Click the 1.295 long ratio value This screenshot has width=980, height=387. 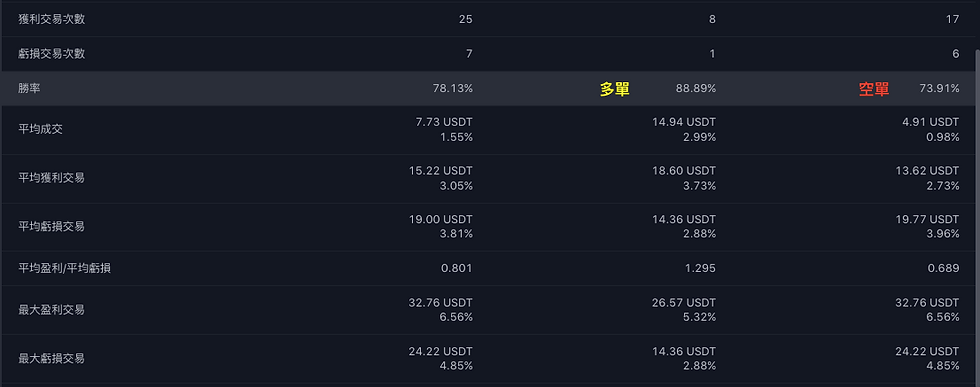(701, 268)
